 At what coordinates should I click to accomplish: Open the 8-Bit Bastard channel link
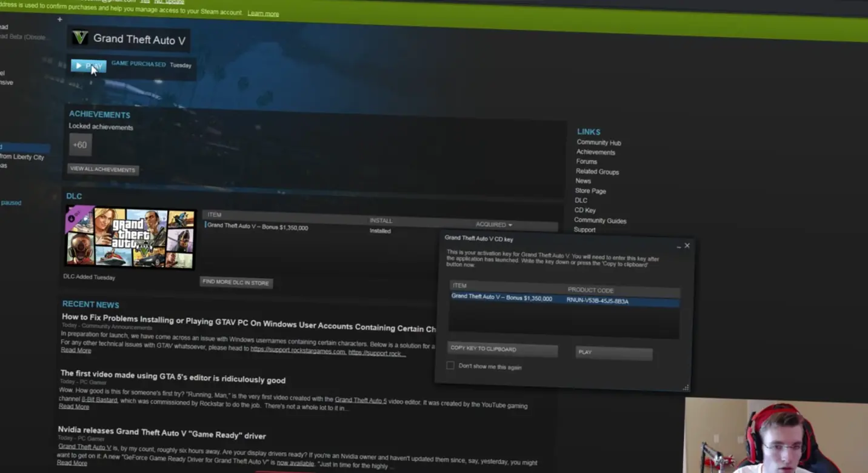point(101,400)
